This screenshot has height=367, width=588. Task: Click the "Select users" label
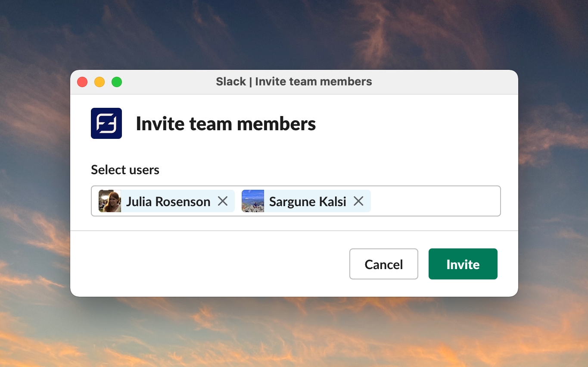125,170
